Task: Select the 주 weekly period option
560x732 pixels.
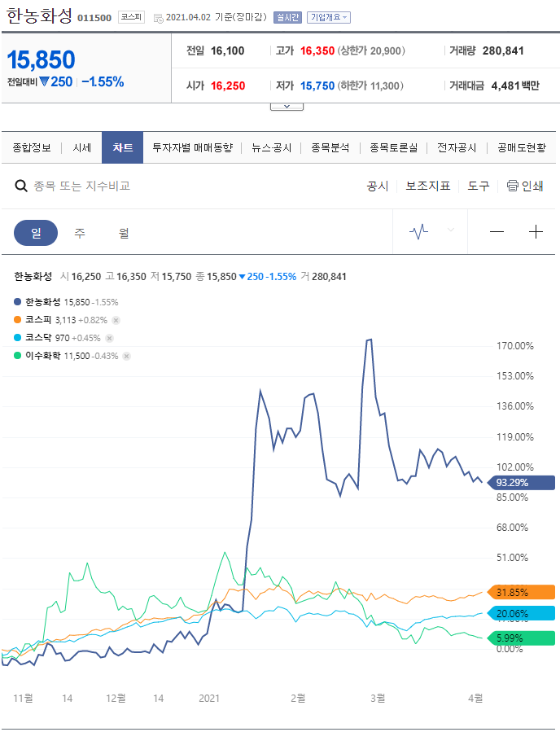Action: tap(80, 233)
